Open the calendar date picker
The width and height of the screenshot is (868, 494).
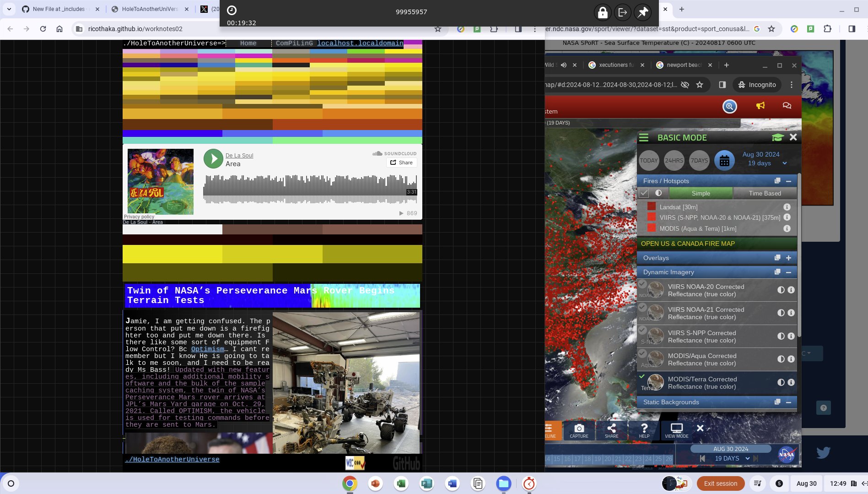pyautogui.click(x=724, y=161)
